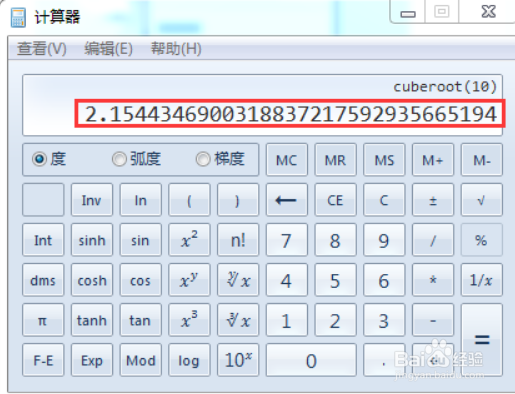
Task: Click the 10 to the x button
Action: pos(238,360)
